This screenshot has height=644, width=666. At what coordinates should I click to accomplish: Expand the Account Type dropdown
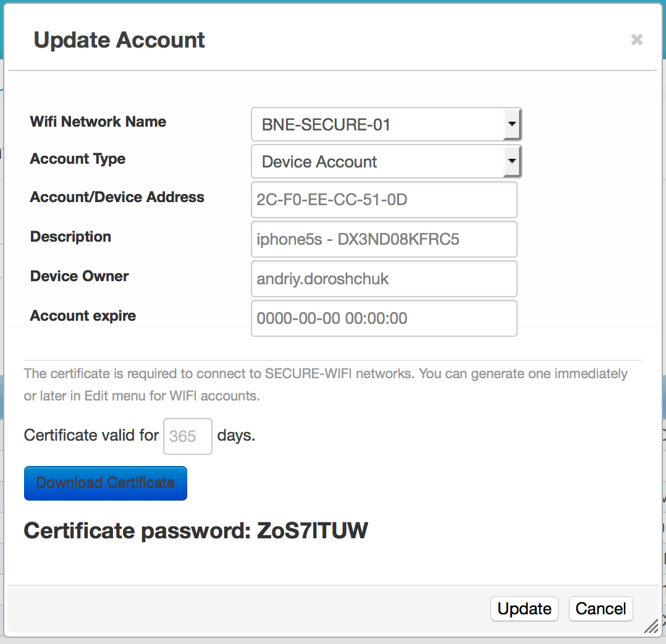387,161
